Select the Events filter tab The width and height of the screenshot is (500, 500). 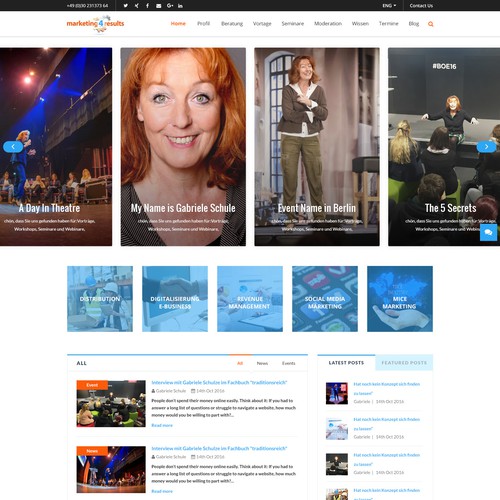[289, 363]
